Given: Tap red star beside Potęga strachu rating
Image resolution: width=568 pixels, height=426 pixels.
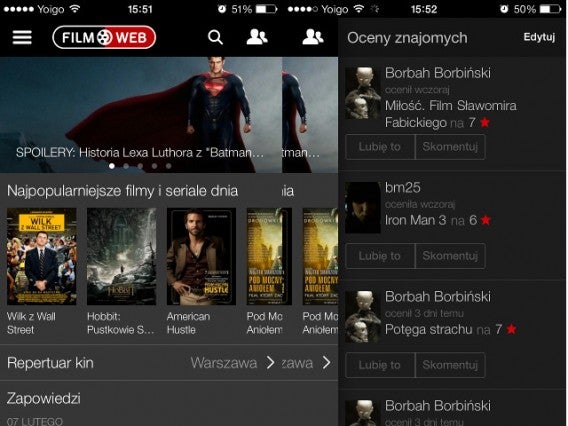Looking at the screenshot, I should 511,329.
